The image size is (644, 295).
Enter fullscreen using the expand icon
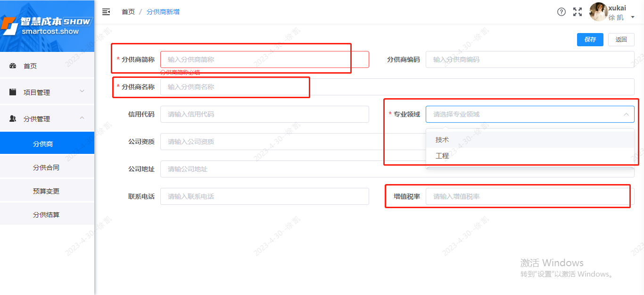click(x=577, y=12)
